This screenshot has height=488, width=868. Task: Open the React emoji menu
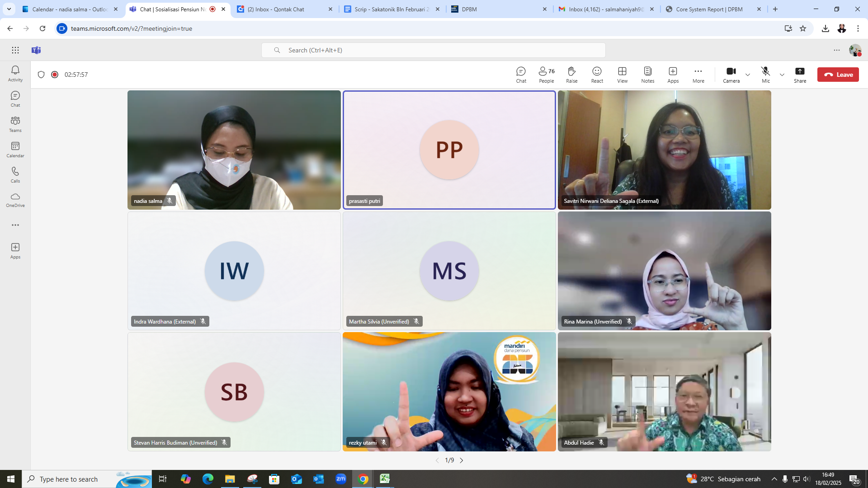597,75
